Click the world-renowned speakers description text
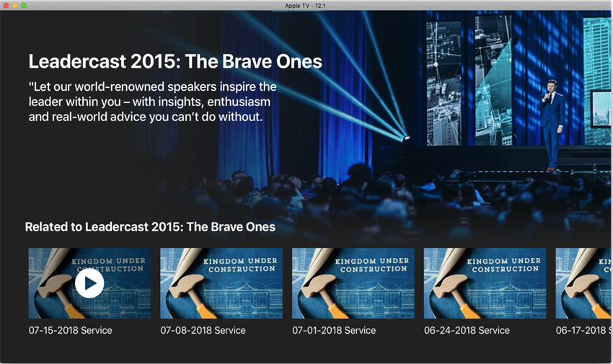Viewport: 613px width, 364px height. 152,102
